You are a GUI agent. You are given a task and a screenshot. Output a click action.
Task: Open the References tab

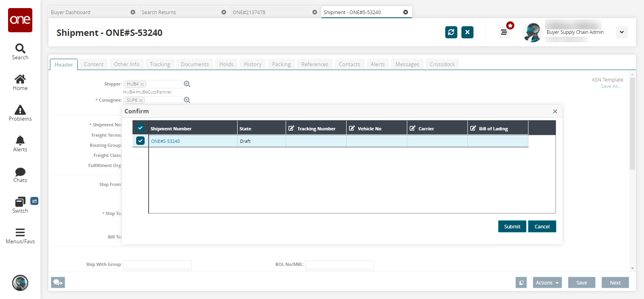pos(315,64)
